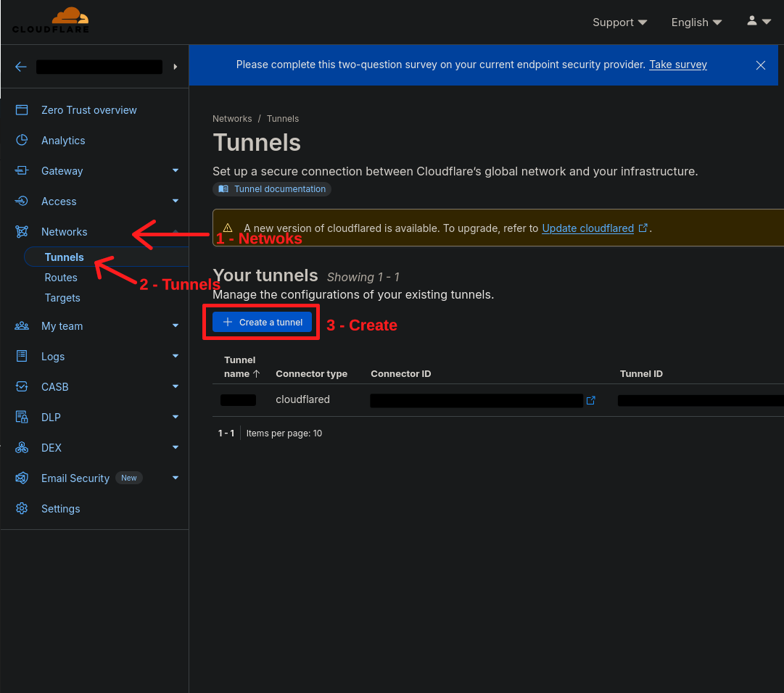Open Settings in the sidebar

point(60,509)
